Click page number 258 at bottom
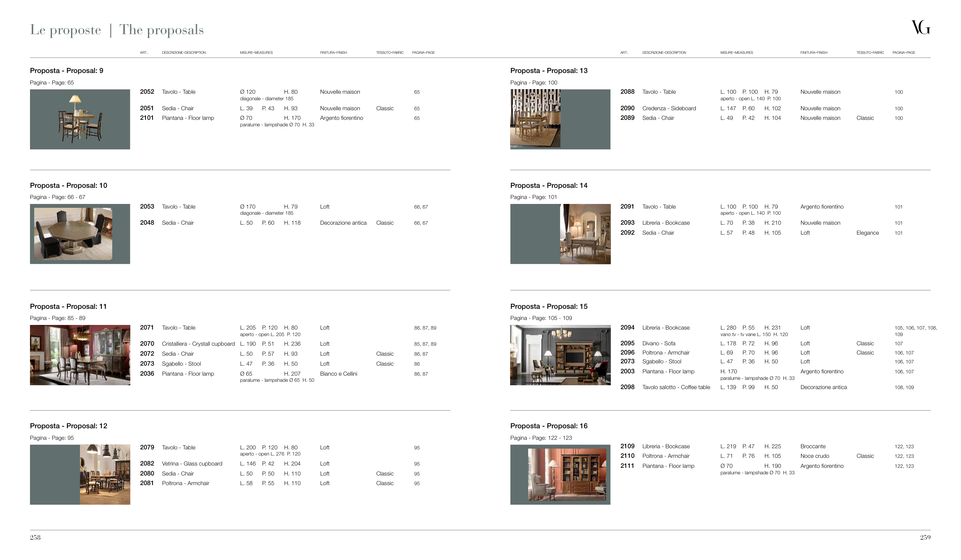Viewport: 961px width, 560px height. [35, 537]
